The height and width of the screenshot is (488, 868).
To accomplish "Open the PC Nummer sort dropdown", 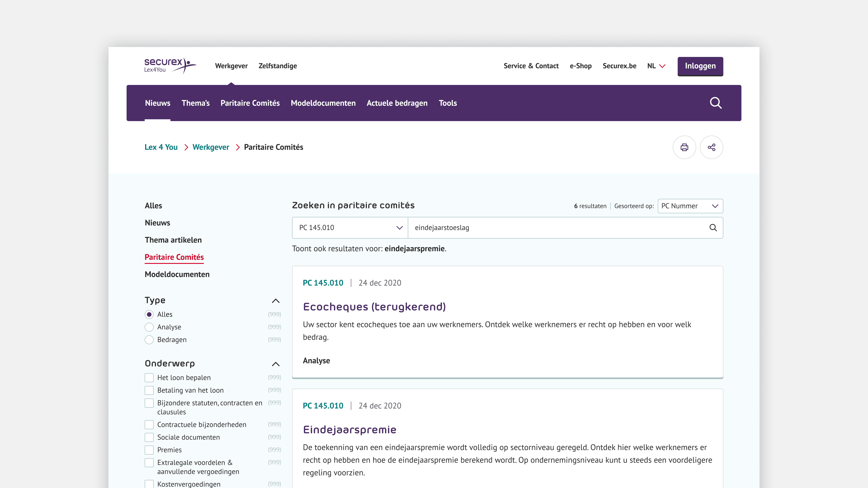I will tap(690, 206).
